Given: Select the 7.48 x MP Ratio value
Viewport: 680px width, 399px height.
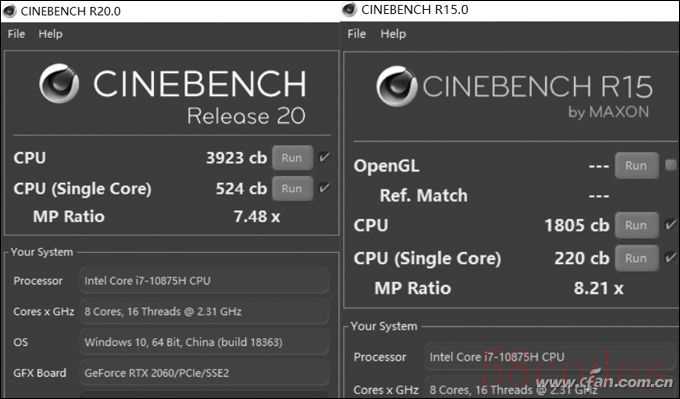Looking at the screenshot, I should click(257, 216).
